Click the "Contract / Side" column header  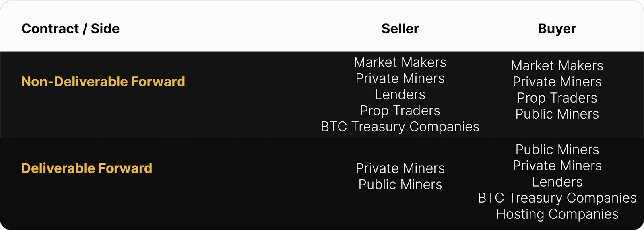pos(70,29)
